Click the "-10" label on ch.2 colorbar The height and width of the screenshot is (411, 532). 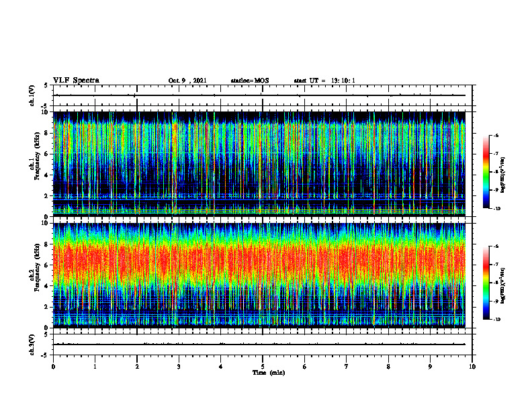(496, 320)
